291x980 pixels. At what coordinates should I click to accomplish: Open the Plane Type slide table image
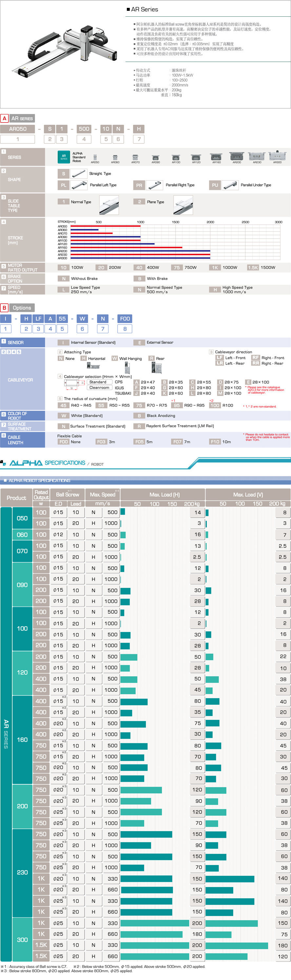click(x=183, y=205)
